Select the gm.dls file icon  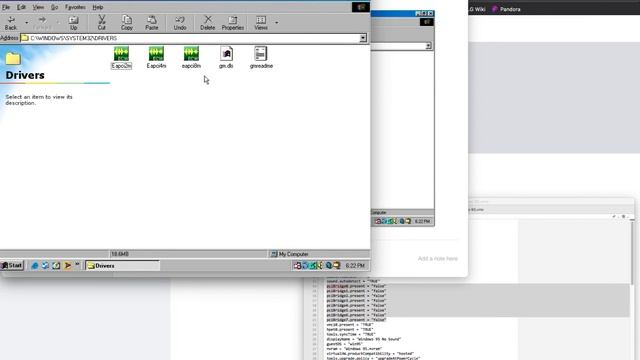coord(226,58)
